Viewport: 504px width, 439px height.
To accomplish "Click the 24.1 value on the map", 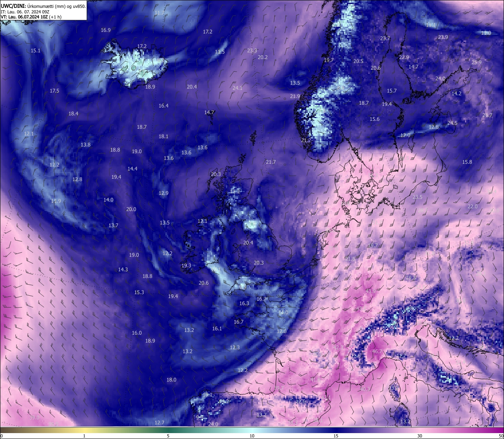I will tap(237, 88).
